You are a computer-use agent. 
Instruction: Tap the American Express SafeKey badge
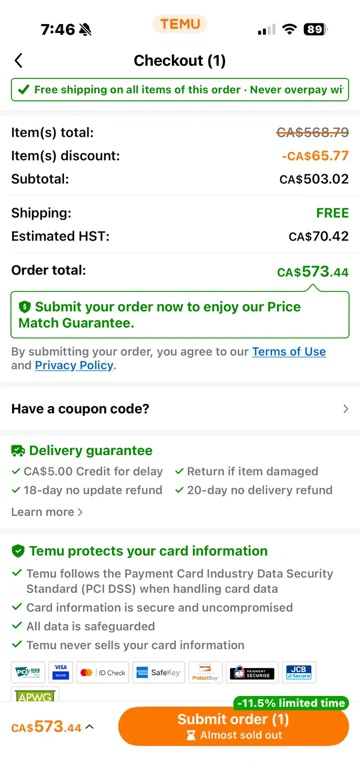[x=159, y=672]
